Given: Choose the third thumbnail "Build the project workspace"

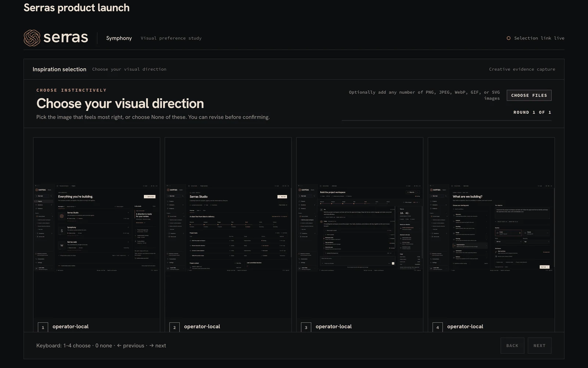Looking at the screenshot, I should click(x=360, y=228).
